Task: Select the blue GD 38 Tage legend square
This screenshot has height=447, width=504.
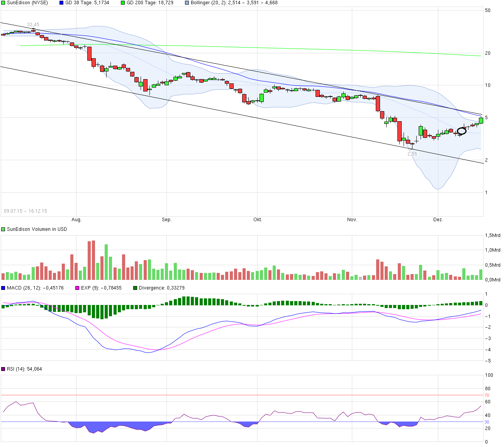Action: (61, 3)
